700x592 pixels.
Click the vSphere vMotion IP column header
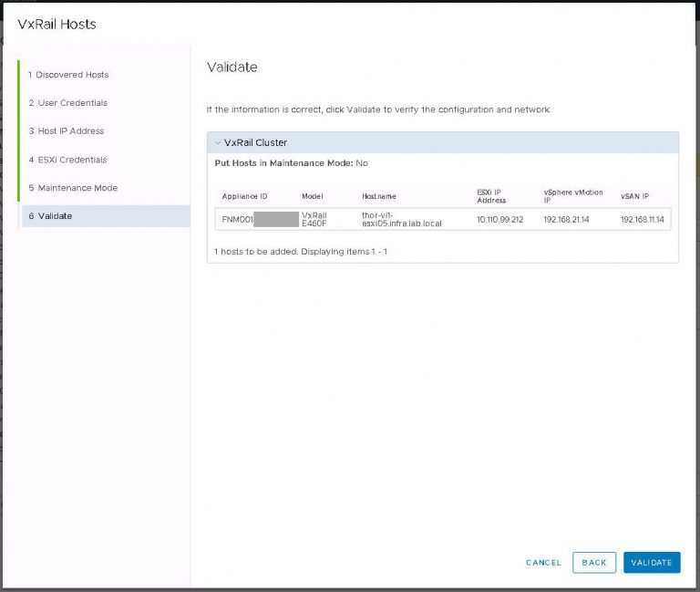click(x=573, y=196)
